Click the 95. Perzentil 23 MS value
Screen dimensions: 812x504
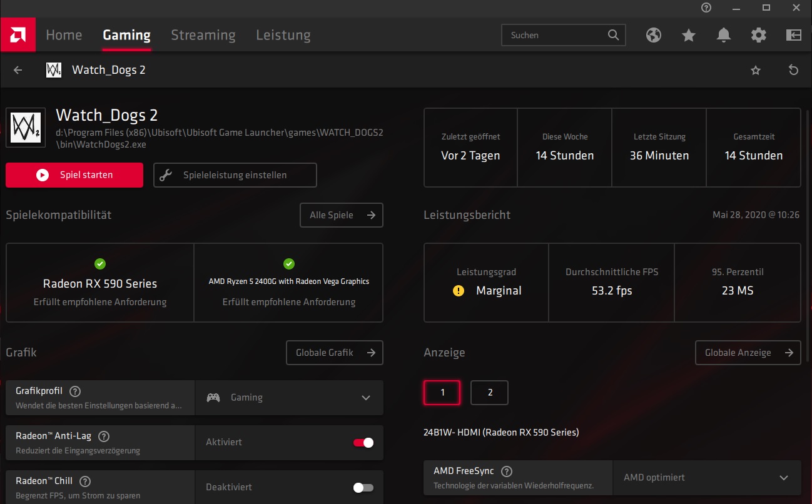738,291
